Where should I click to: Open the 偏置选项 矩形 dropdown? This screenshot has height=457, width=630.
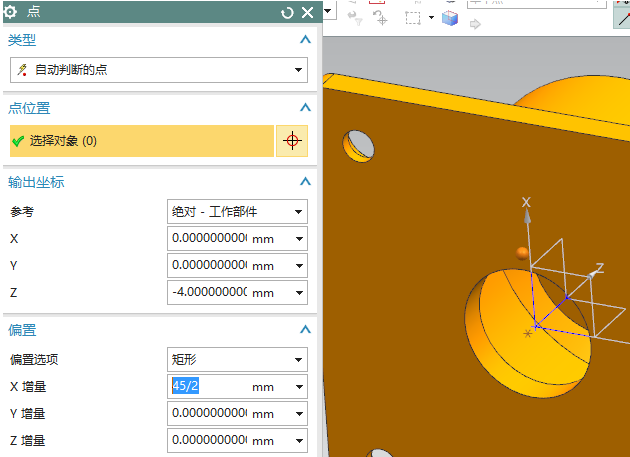(x=298, y=360)
